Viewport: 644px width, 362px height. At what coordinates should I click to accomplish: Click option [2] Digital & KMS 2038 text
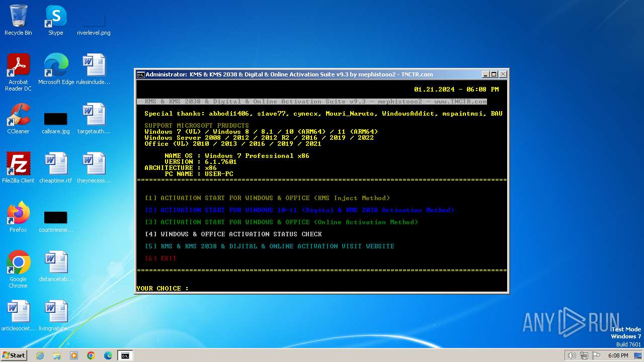point(299,210)
